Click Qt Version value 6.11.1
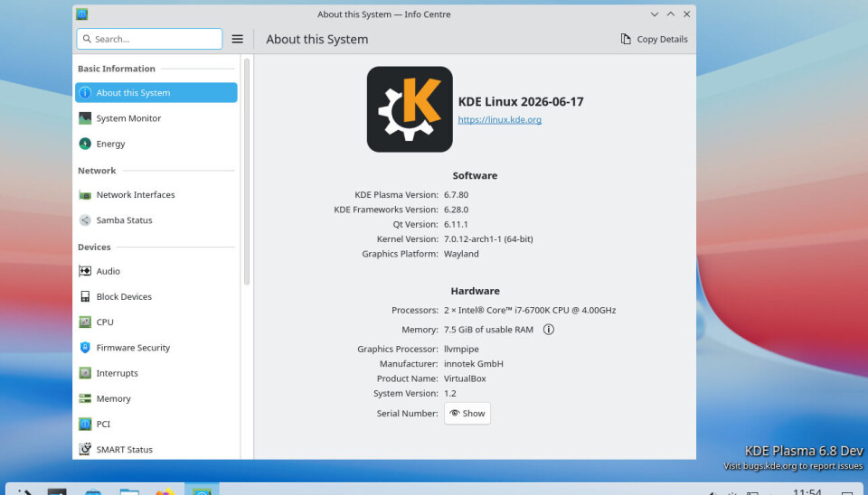Viewport: 868px width, 495px height. pyautogui.click(x=456, y=224)
